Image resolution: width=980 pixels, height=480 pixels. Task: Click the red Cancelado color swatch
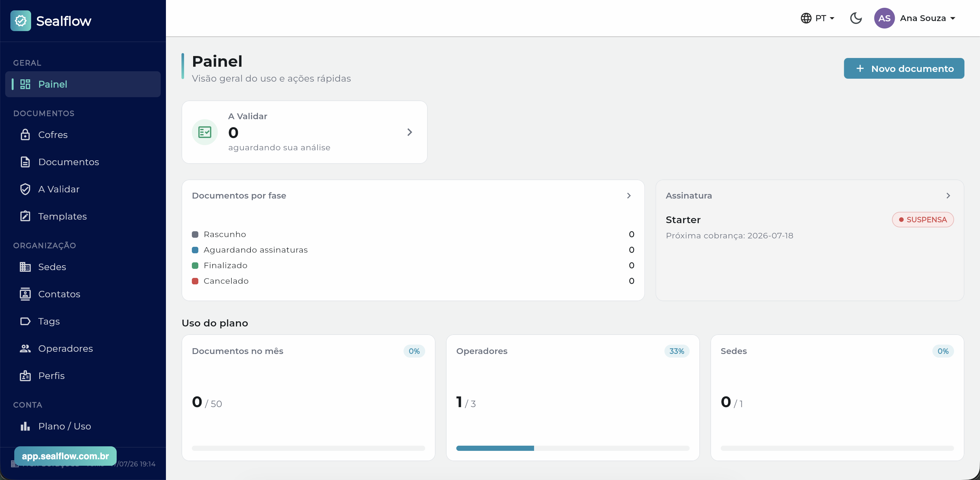click(x=195, y=281)
